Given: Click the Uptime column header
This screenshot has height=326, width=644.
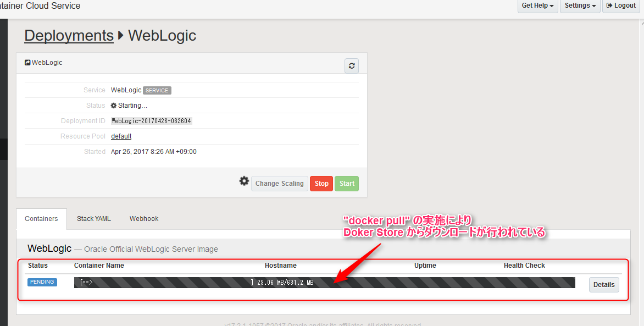Looking at the screenshot, I should click(425, 266).
